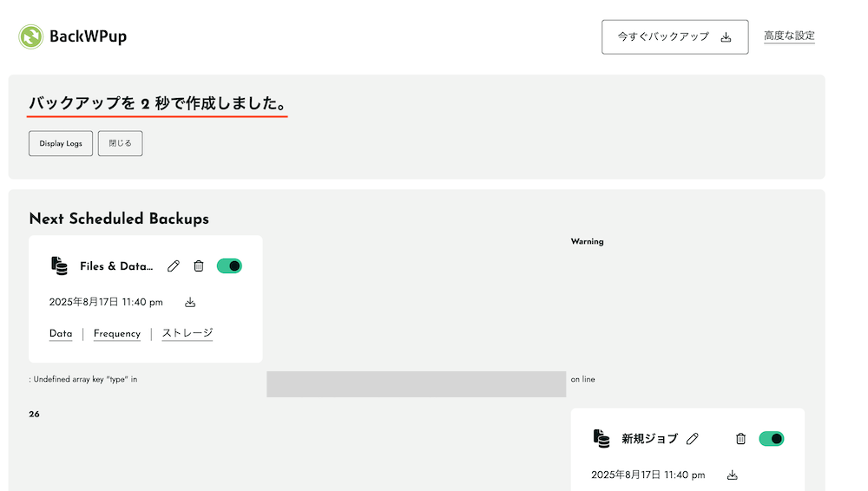Click the バックアップを 2 秒で作成しました message
The image size is (868, 491).
click(x=157, y=103)
